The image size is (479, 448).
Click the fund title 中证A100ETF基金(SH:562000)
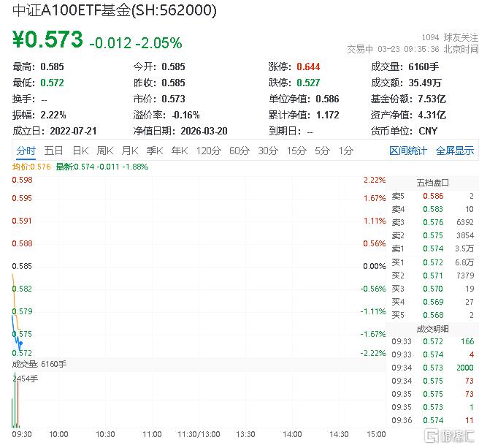[x=115, y=10]
